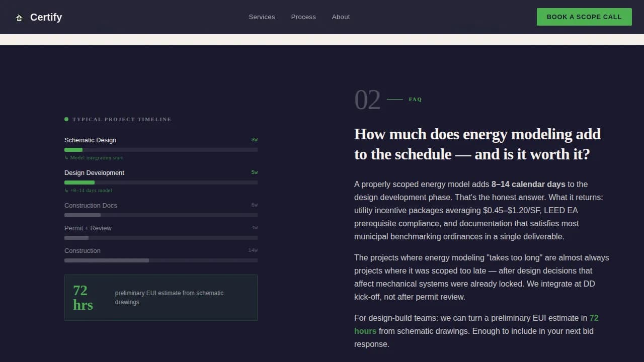This screenshot has height=362, width=644.
Task: Click the 14w Construction duration value
Action: (253, 250)
